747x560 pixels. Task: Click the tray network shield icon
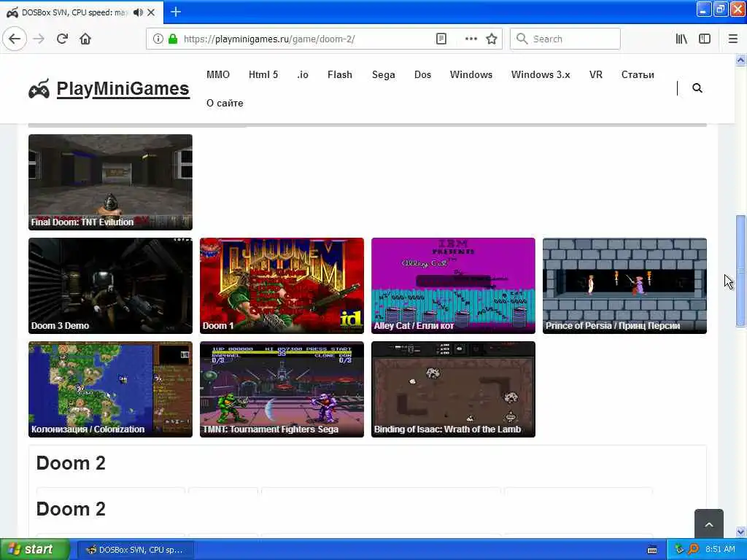pyautogui.click(x=679, y=550)
